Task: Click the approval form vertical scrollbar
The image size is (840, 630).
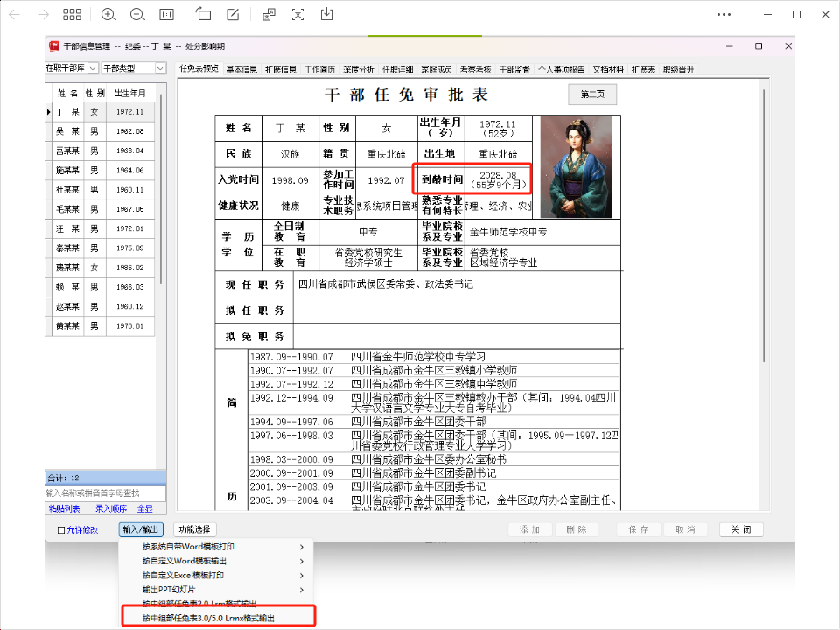Action: pyautogui.click(x=764, y=225)
